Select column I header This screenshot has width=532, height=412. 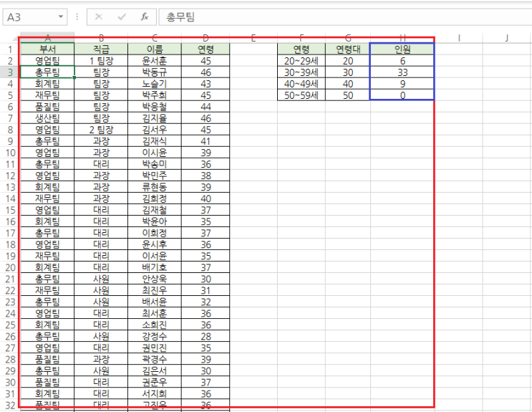[x=459, y=38]
